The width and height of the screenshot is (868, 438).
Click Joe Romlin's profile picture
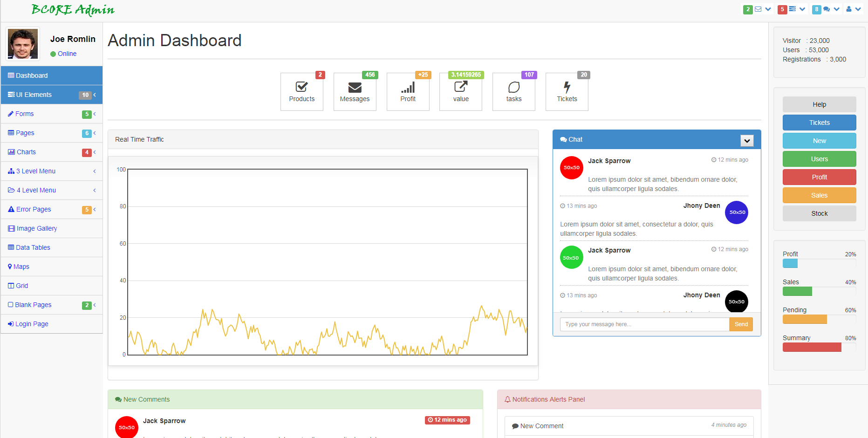(23, 44)
